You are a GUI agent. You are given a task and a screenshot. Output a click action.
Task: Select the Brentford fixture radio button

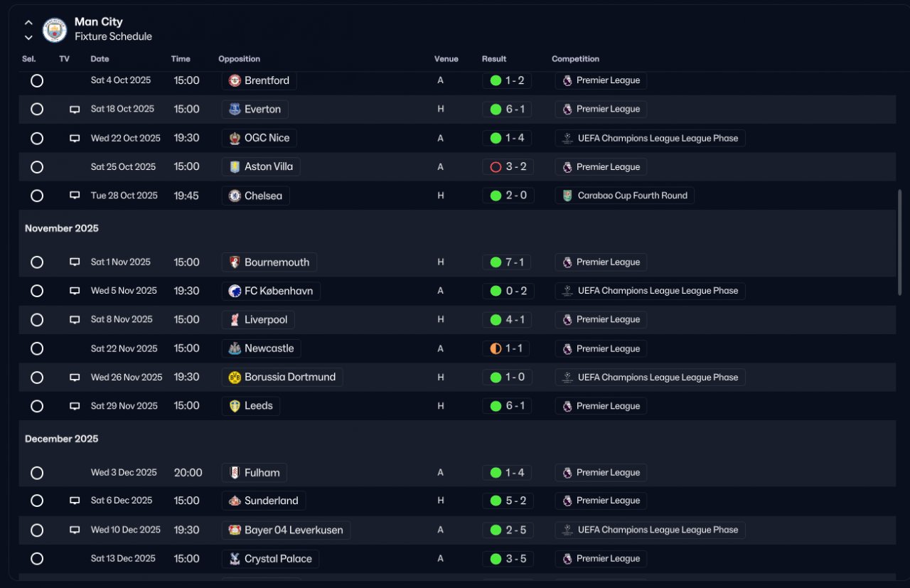point(37,80)
